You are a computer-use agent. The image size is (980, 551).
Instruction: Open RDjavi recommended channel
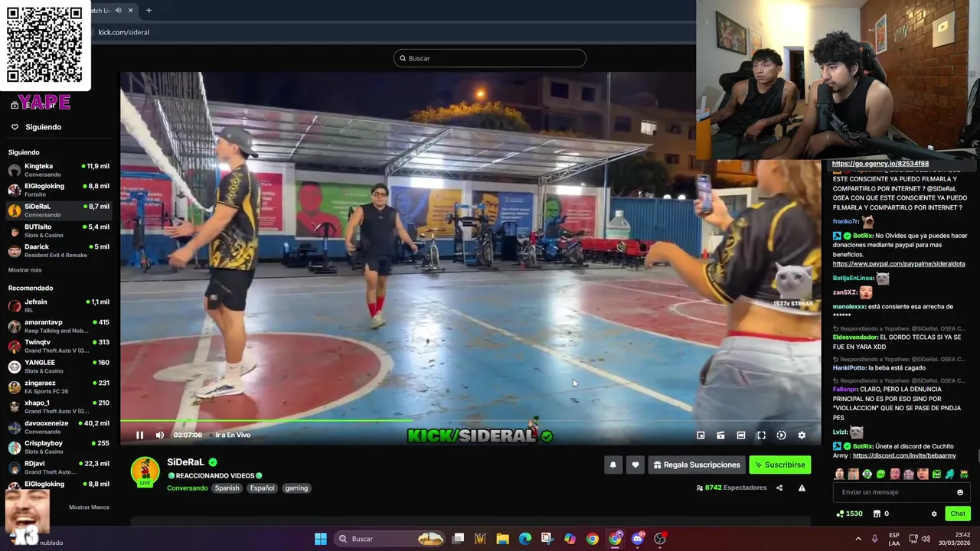[59, 467]
